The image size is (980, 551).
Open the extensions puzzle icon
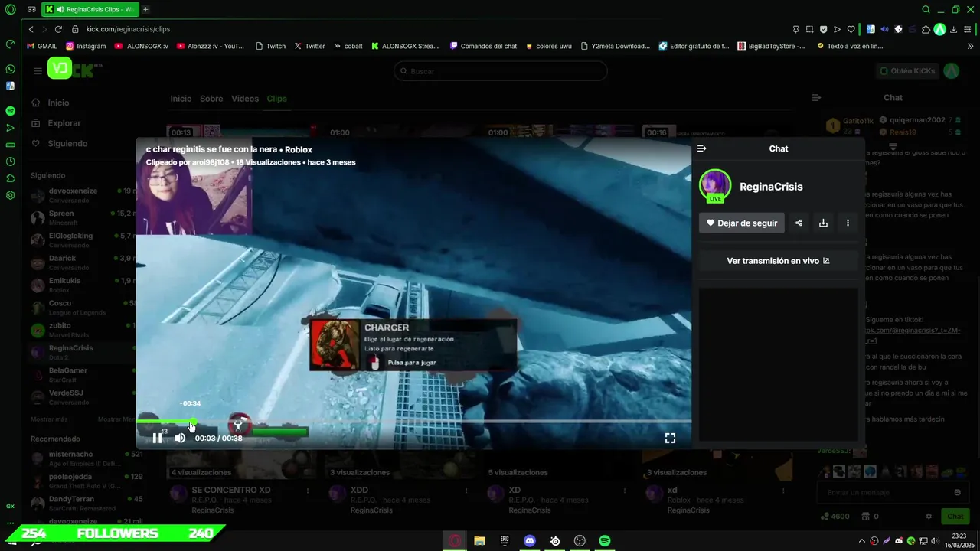point(926,29)
